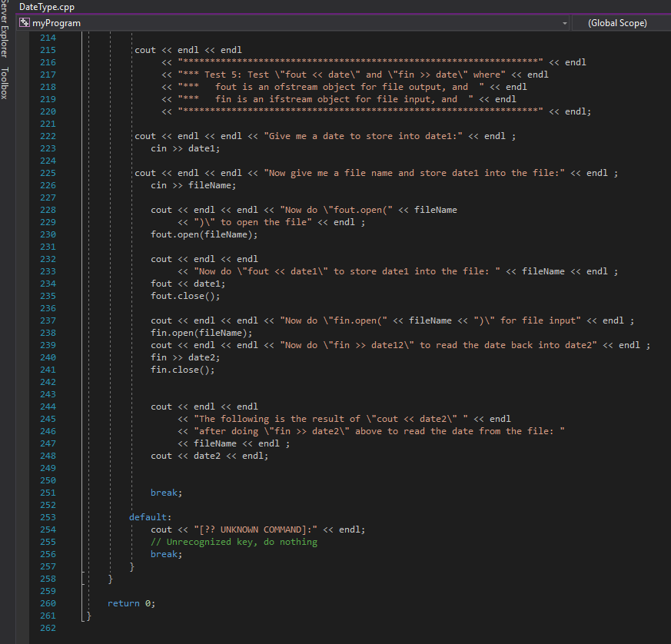Click the 'fin.close();' statement on line 241
Viewport: 671px width, 644px height.
click(182, 369)
